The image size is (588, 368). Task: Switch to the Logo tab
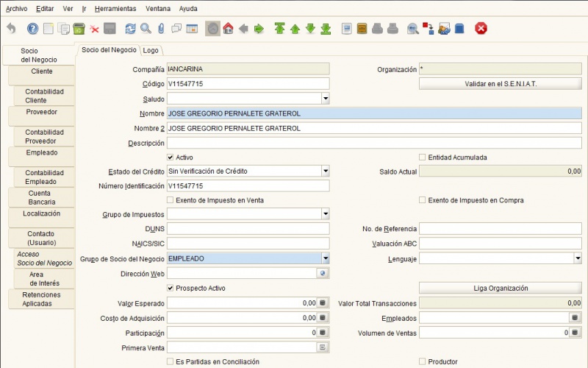point(151,50)
